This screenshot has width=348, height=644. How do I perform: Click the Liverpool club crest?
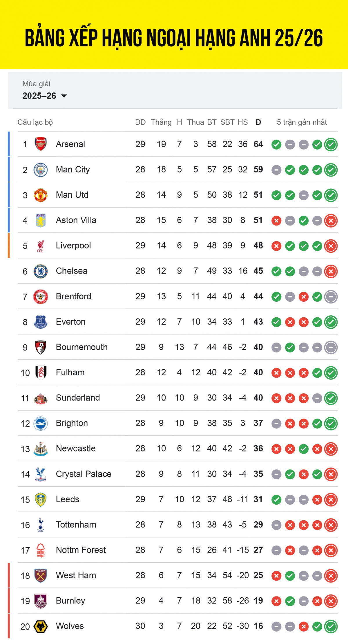point(41,246)
